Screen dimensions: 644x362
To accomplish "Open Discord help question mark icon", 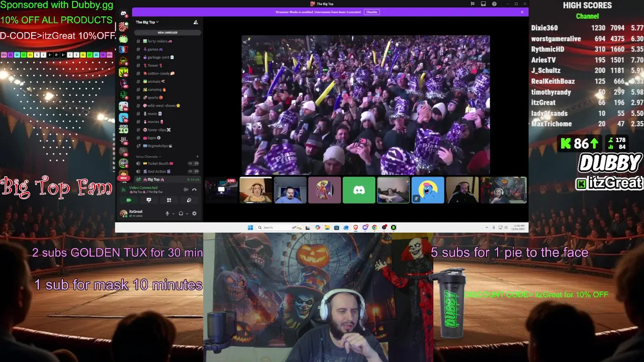I will pos(494,4).
